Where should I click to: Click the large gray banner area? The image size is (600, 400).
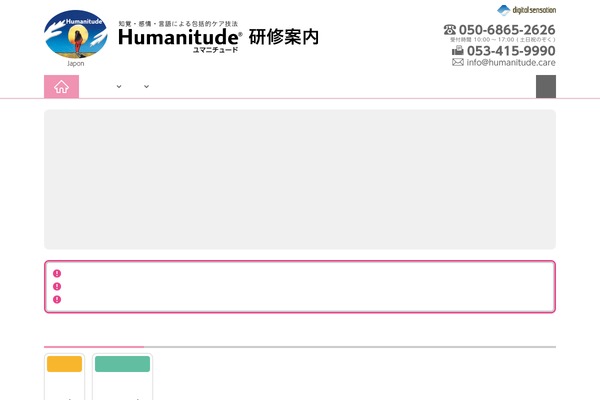tap(300, 180)
